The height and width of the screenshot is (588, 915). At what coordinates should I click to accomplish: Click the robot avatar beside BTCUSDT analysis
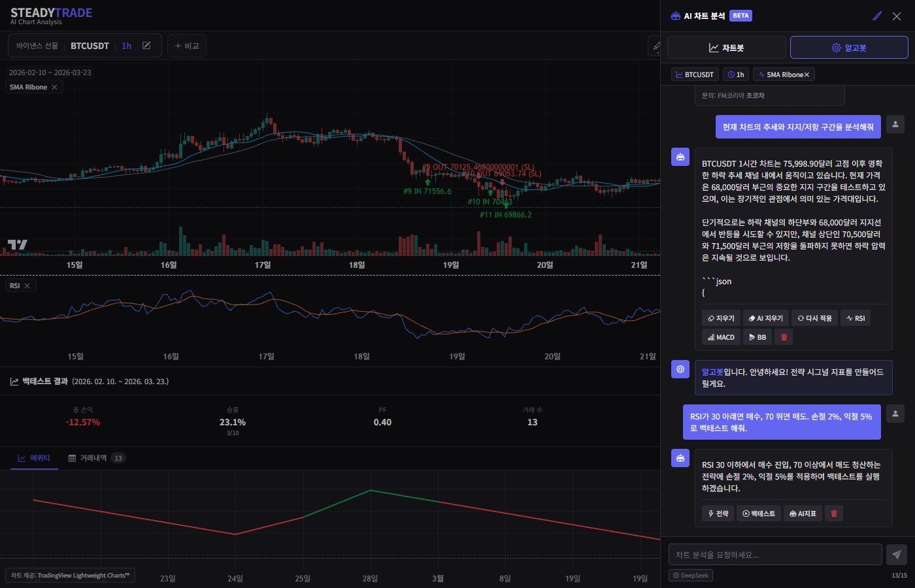click(x=680, y=157)
